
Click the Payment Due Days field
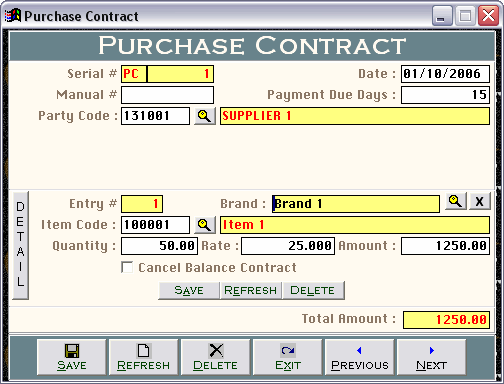(x=445, y=95)
